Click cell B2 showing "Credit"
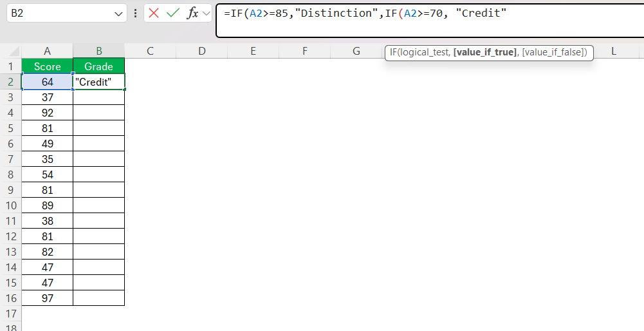Image resolution: width=644 pixels, height=331 pixels. (x=99, y=82)
